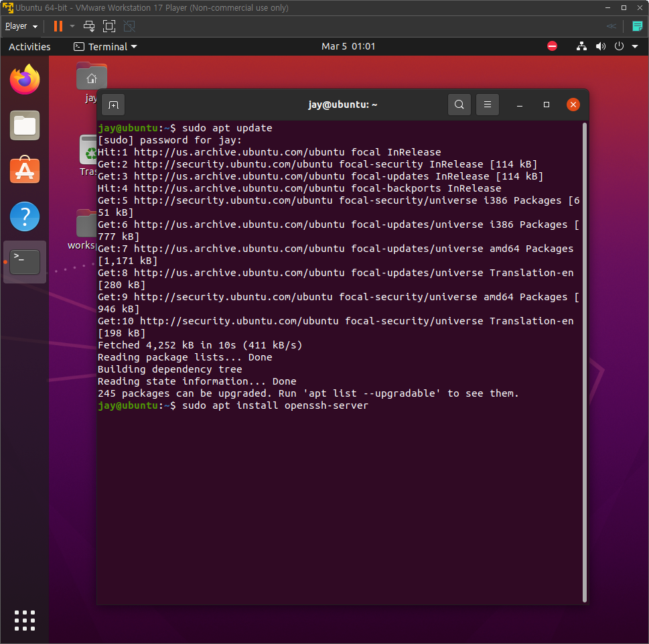Open volume control from the top bar
The image size is (649, 644).
click(600, 46)
